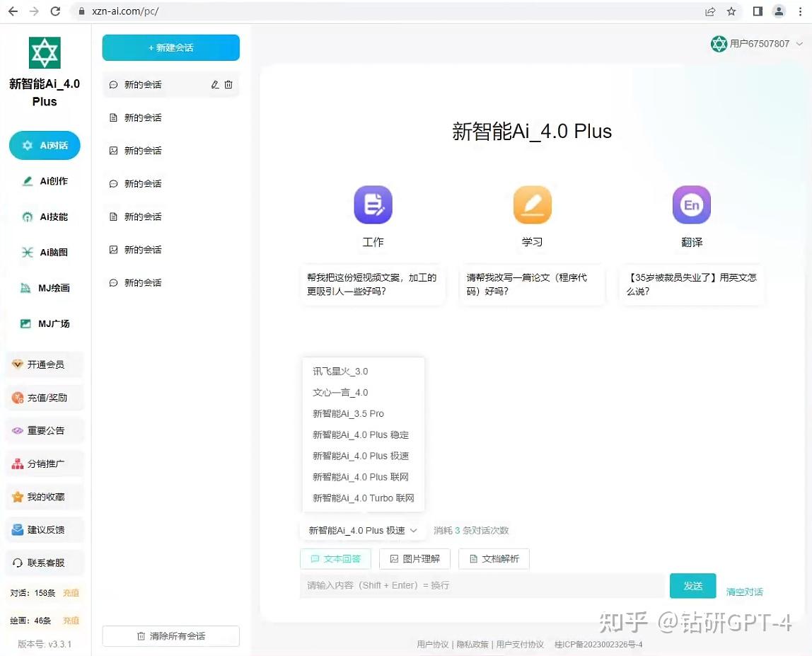Screen dimensions: 812x656
Task: Click the browser forward arrow
Action: (x=34, y=11)
